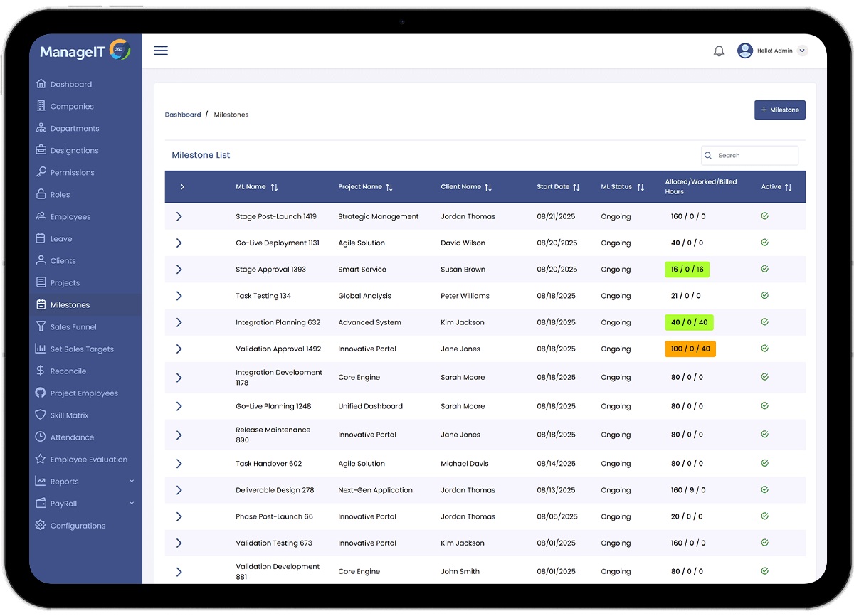Click the Employees group icon
Viewport: 854px width, 616px height.
point(41,216)
